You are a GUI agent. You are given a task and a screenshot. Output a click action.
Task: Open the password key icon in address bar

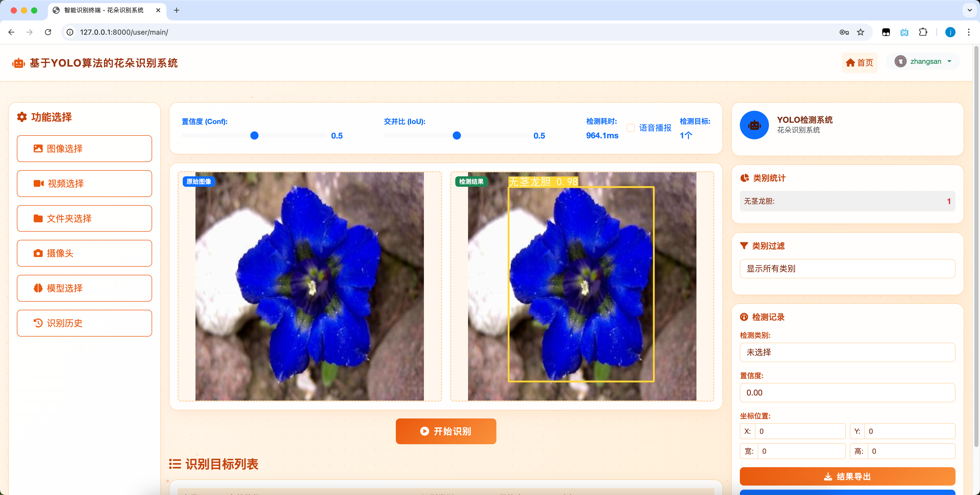tap(844, 32)
